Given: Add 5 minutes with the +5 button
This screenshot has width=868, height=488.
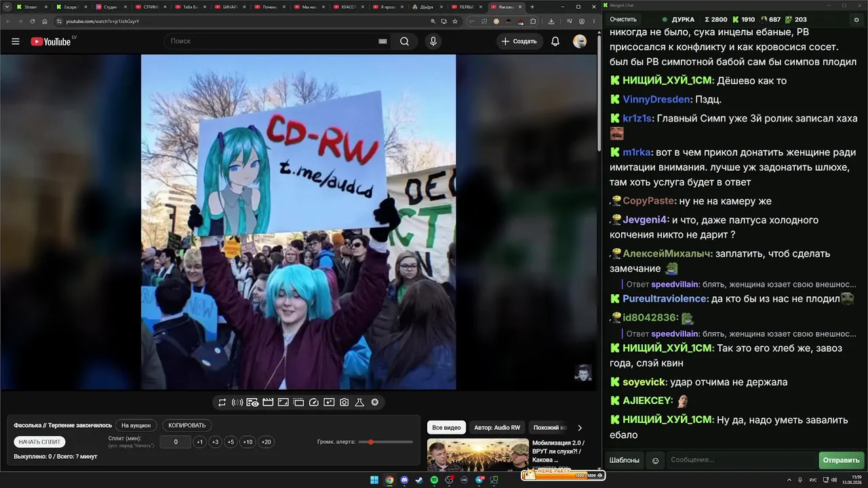Looking at the screenshot, I should [x=231, y=442].
